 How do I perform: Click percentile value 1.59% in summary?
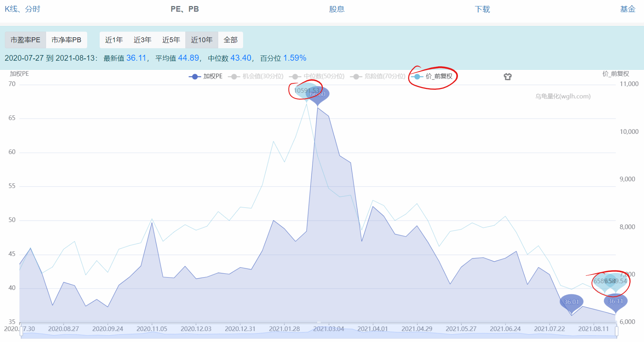tap(295, 58)
